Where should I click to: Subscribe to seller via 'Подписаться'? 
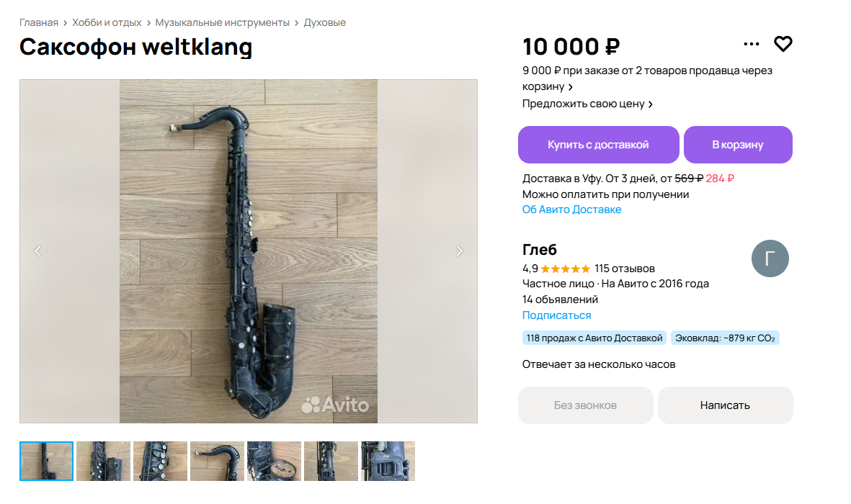(x=556, y=315)
